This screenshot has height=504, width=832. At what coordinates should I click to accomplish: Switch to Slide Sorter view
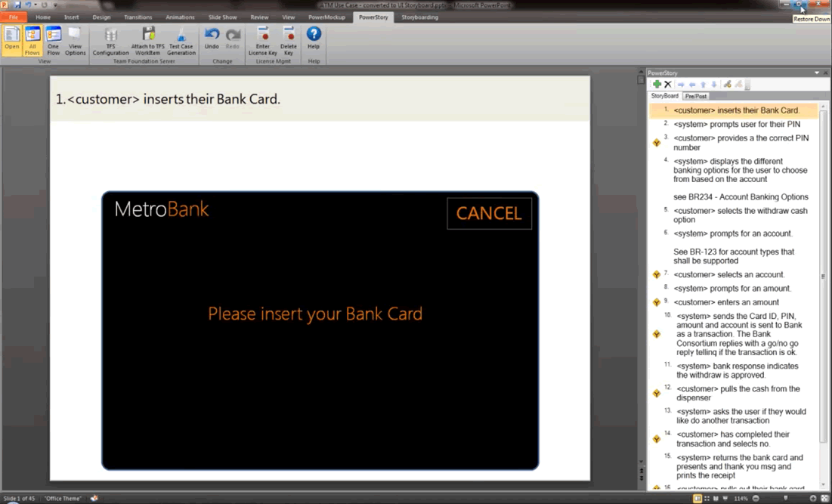point(707,499)
